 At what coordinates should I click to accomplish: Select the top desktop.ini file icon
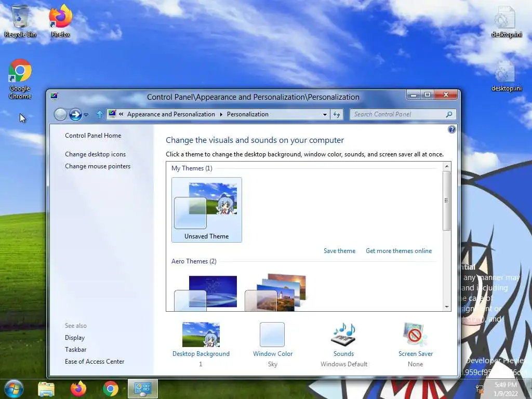coord(506,22)
